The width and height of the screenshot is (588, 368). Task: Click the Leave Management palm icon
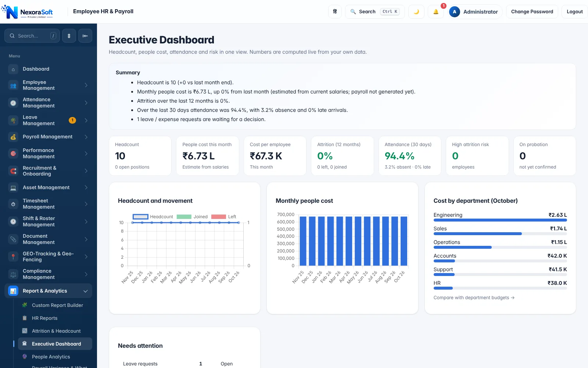pos(13,120)
